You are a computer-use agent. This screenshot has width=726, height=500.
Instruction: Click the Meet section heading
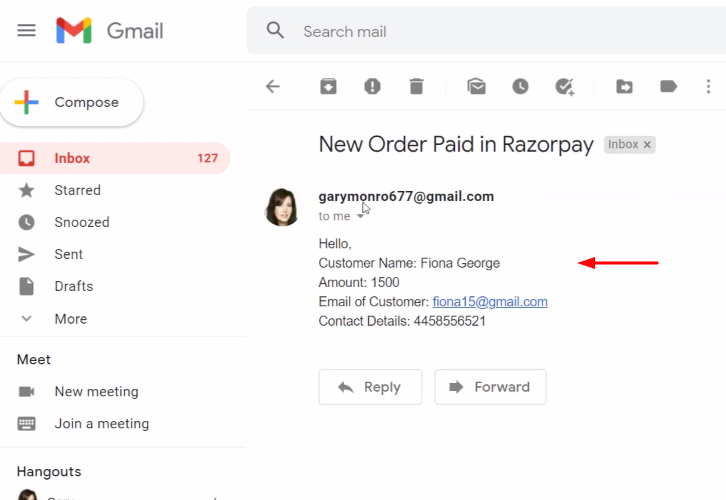[x=34, y=360]
